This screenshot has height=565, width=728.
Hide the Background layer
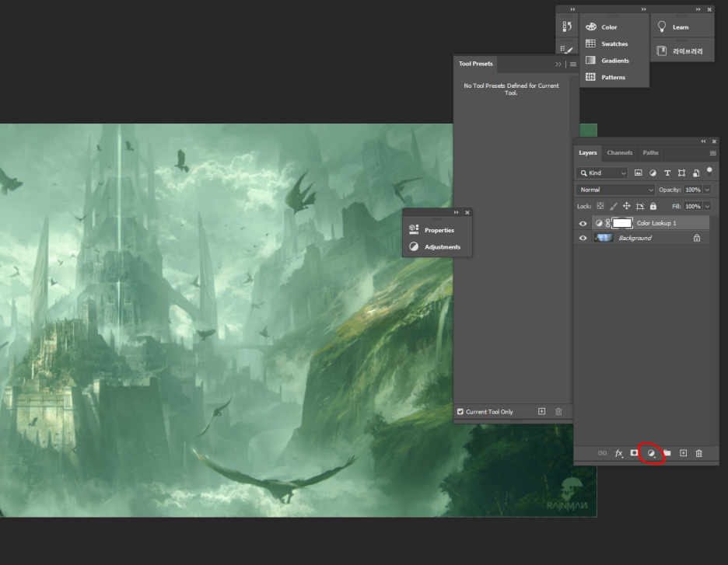point(583,238)
